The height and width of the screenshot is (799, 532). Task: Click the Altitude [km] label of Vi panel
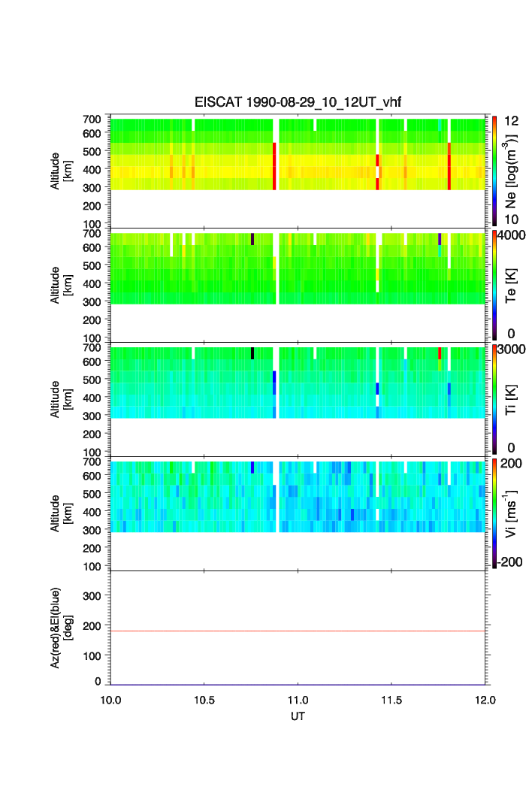coord(61,513)
